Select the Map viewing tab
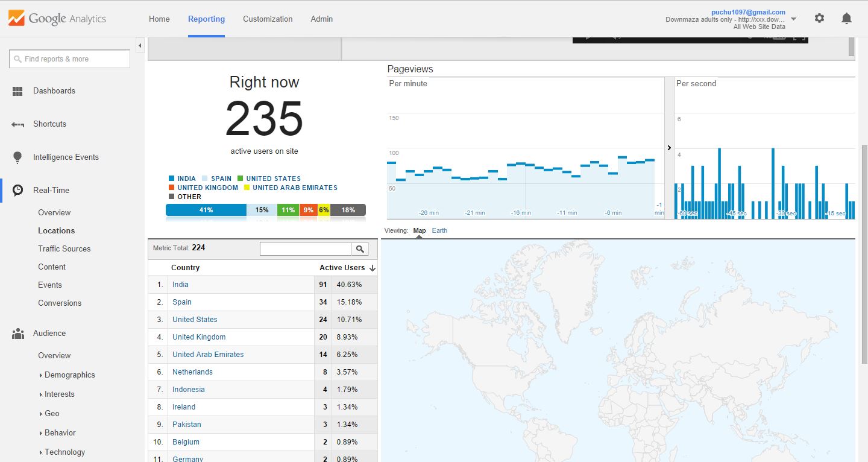868x462 pixels. click(x=420, y=230)
